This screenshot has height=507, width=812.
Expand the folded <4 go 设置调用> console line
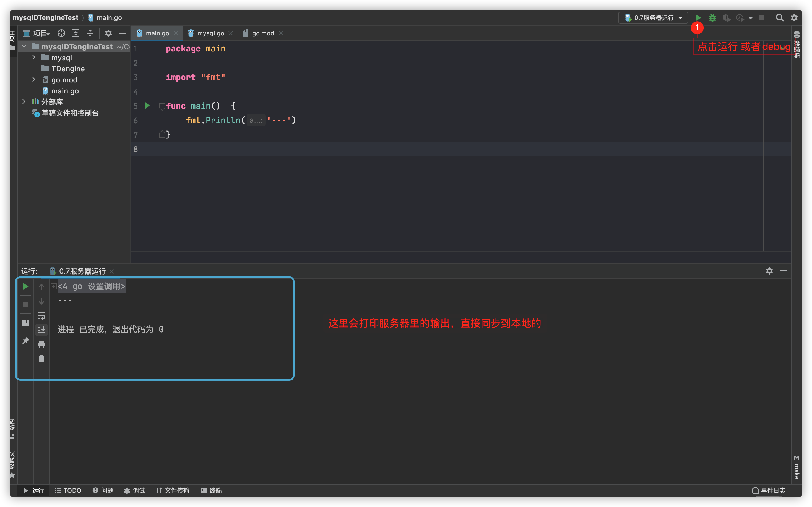[54, 286]
